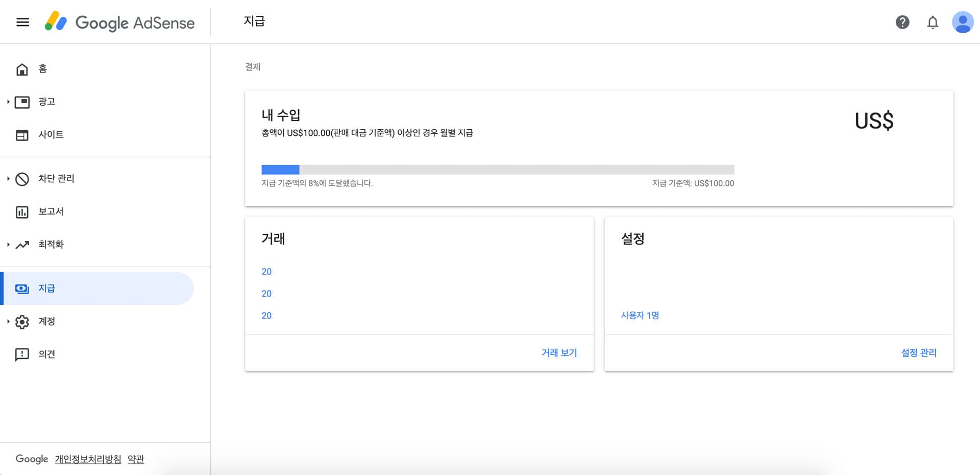Screen dimensions: 980x475
Task: Open the 사용자 1명 link
Action: click(x=640, y=315)
